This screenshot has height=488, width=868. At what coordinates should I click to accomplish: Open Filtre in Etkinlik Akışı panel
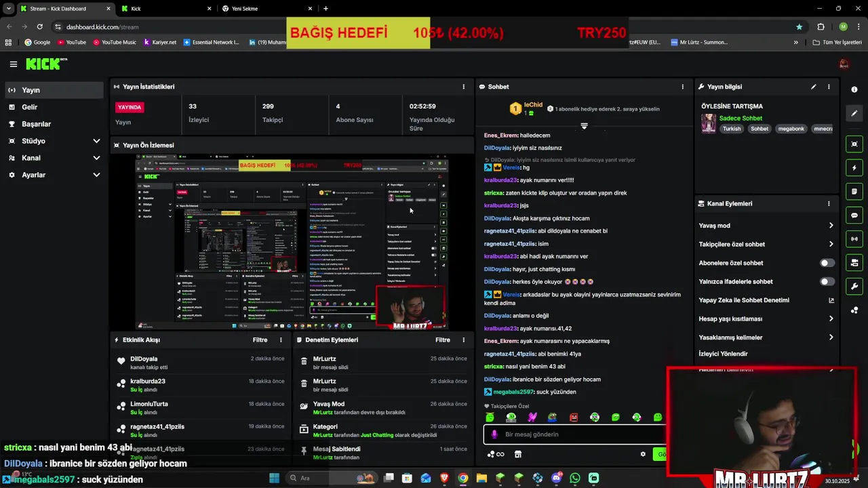[x=260, y=340]
